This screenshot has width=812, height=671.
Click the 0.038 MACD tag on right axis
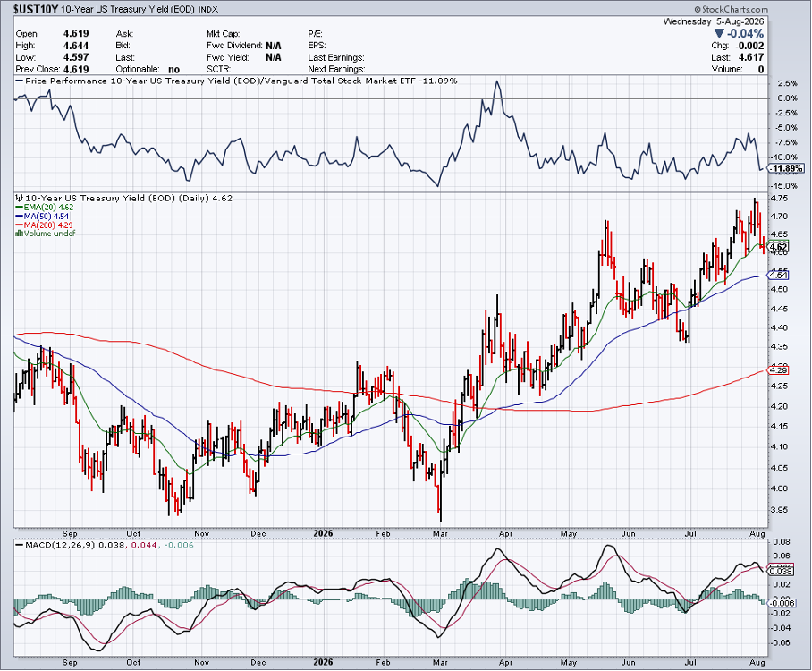pyautogui.click(x=782, y=571)
